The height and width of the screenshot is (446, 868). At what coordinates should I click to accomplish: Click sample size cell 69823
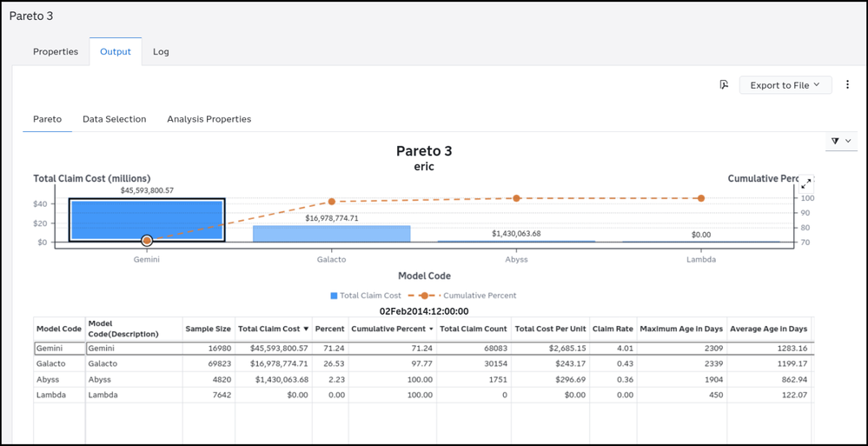209,364
